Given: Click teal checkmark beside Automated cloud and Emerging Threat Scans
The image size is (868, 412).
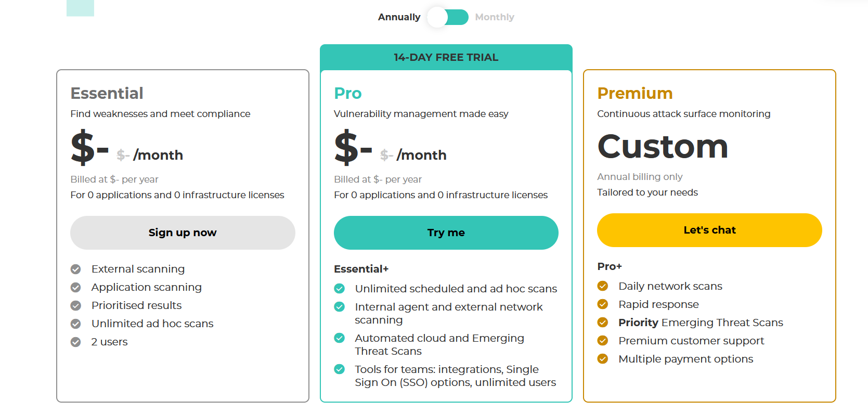Looking at the screenshot, I should [x=340, y=338].
